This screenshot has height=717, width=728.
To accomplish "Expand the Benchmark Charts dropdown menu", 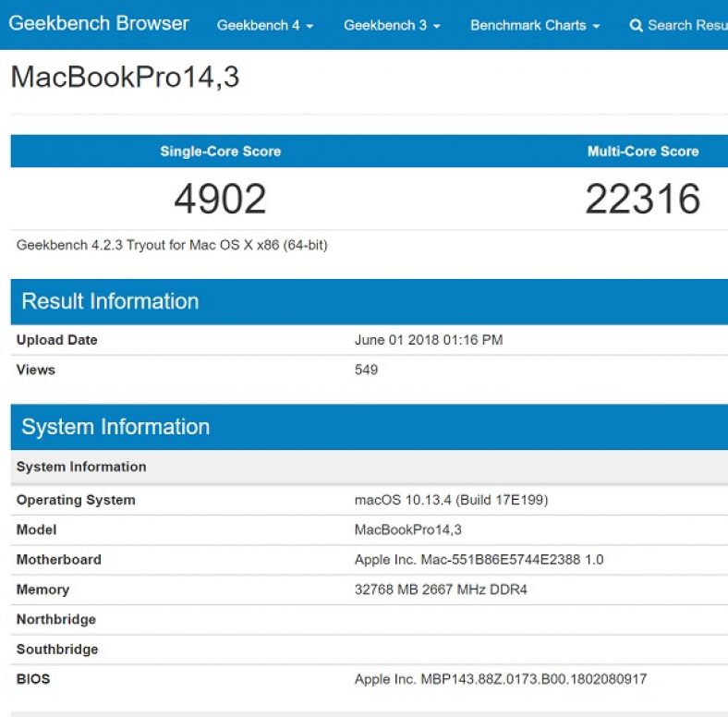I will coord(535,25).
